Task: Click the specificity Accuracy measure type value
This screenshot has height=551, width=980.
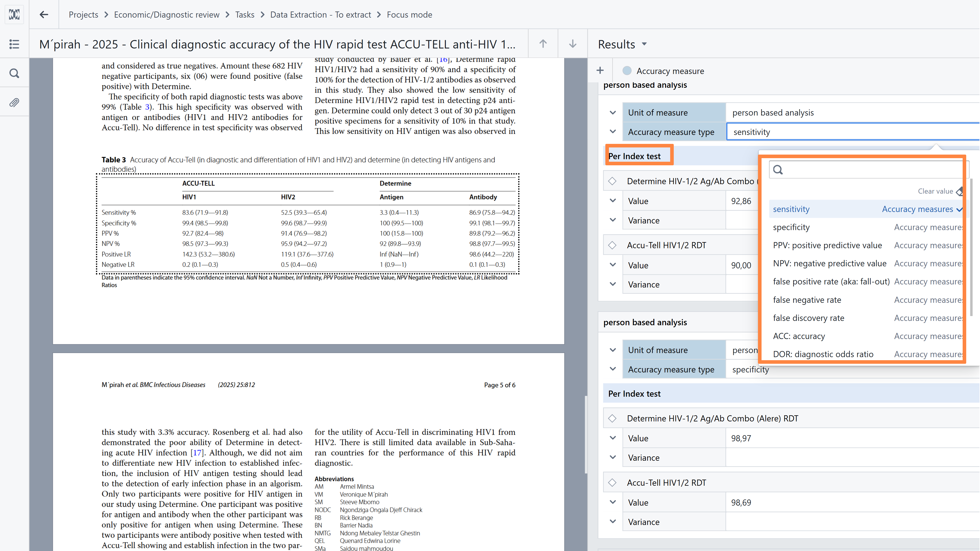Action: pyautogui.click(x=750, y=369)
